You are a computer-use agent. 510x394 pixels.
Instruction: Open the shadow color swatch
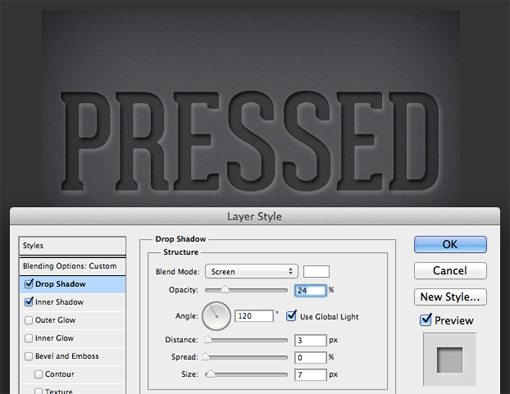316,271
